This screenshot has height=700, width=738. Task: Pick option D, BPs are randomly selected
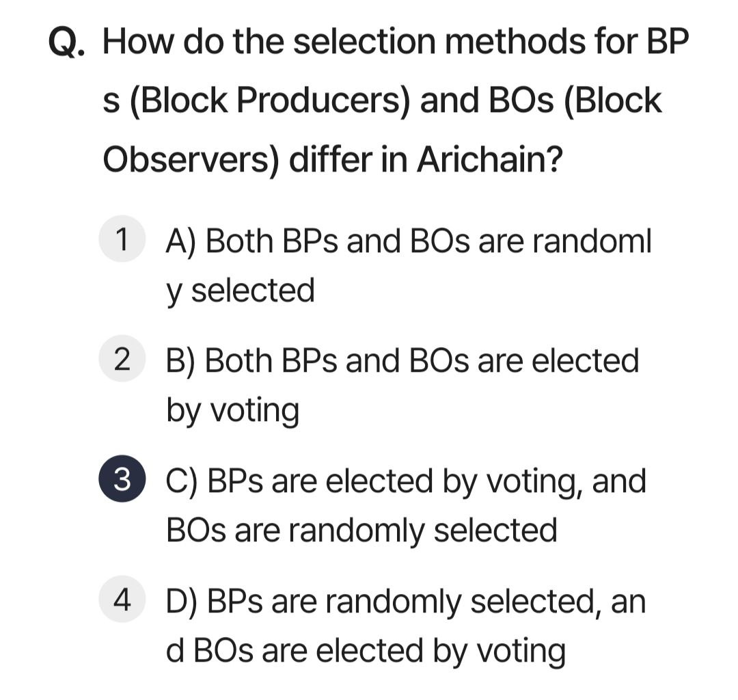(406, 626)
